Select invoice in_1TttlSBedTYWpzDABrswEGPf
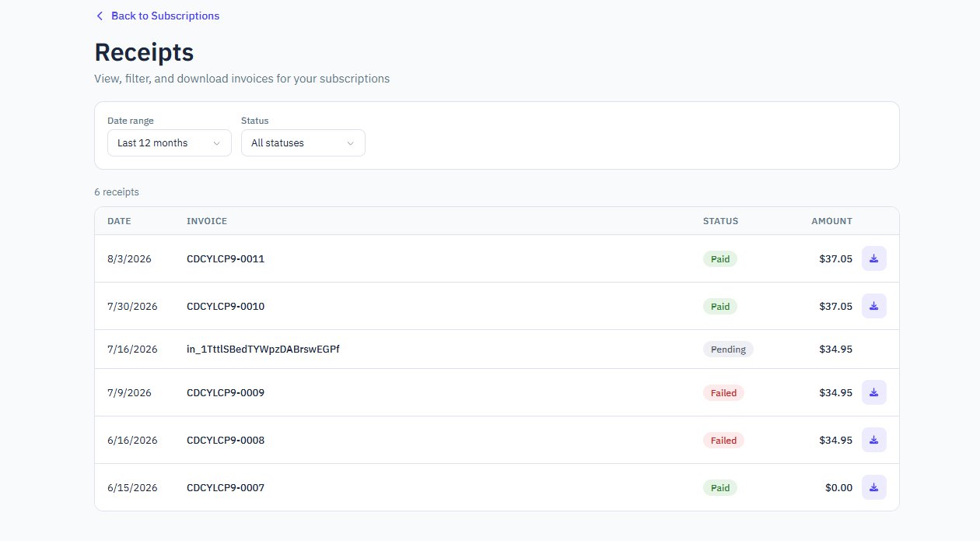 pos(263,350)
